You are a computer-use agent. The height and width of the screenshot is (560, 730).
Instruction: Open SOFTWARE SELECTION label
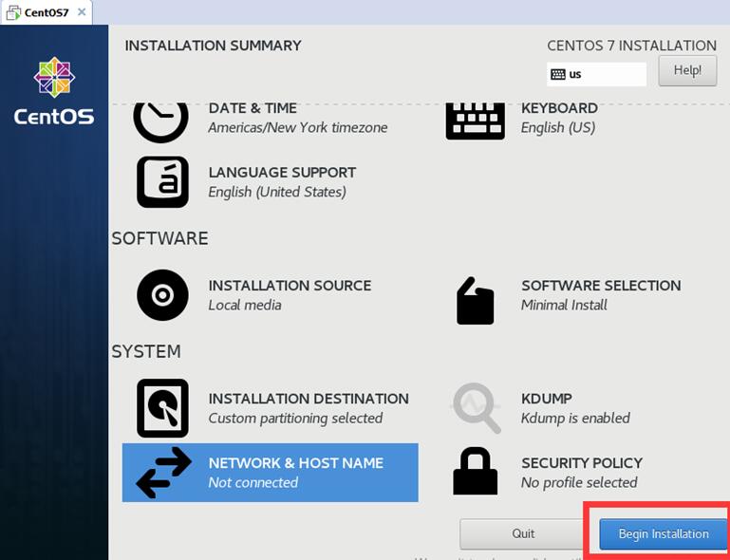coord(601,286)
